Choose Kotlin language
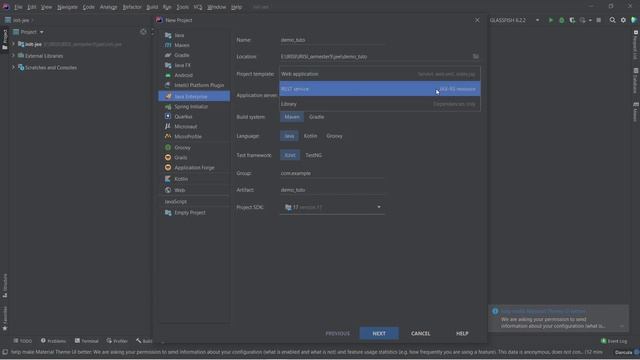The width and height of the screenshot is (640, 360). click(x=310, y=136)
